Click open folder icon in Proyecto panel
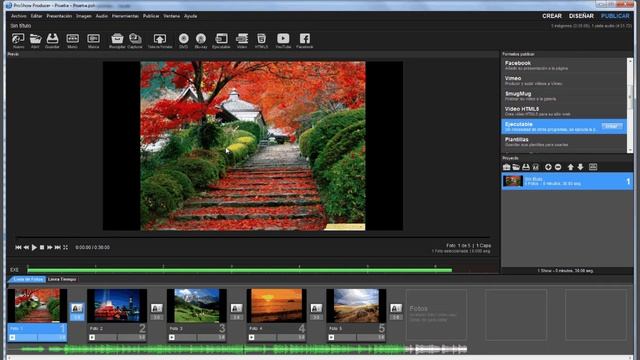This screenshot has width=640, height=360. (516, 167)
